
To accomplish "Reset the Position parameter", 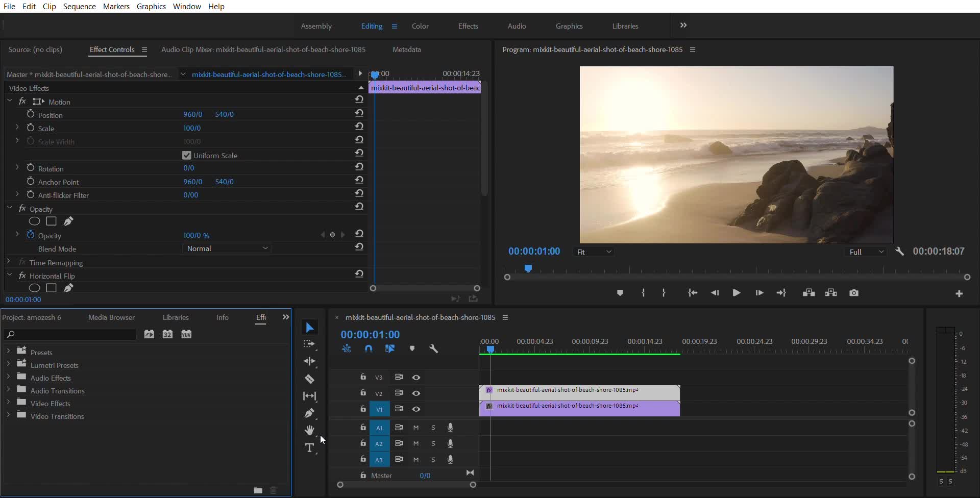I will (x=359, y=113).
